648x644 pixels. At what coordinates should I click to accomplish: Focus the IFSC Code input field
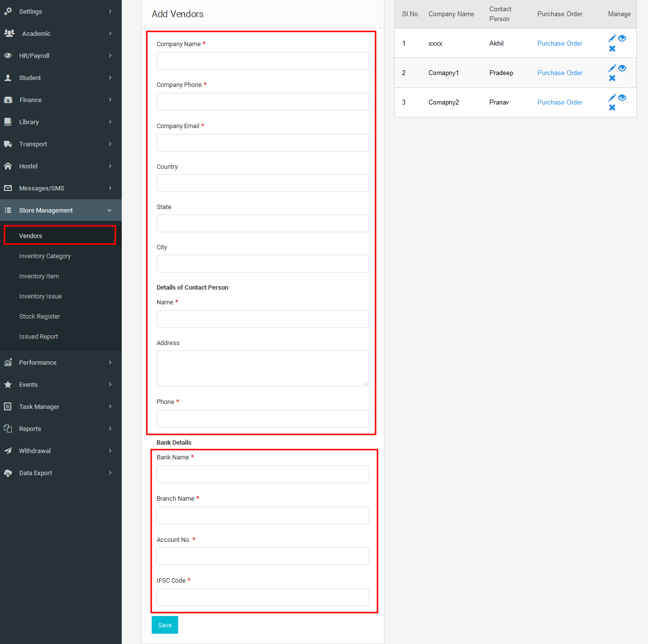263,597
